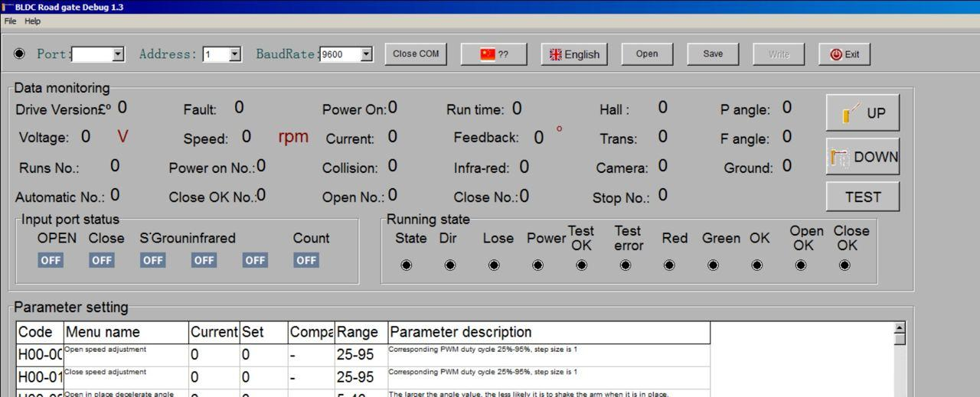Screen dimensions: 980x397
Task: Lower the gate with the DOWN button
Action: 862,157
